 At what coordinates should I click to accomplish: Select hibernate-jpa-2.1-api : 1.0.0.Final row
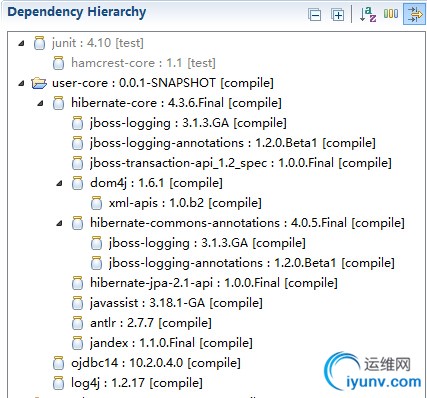tap(214, 283)
